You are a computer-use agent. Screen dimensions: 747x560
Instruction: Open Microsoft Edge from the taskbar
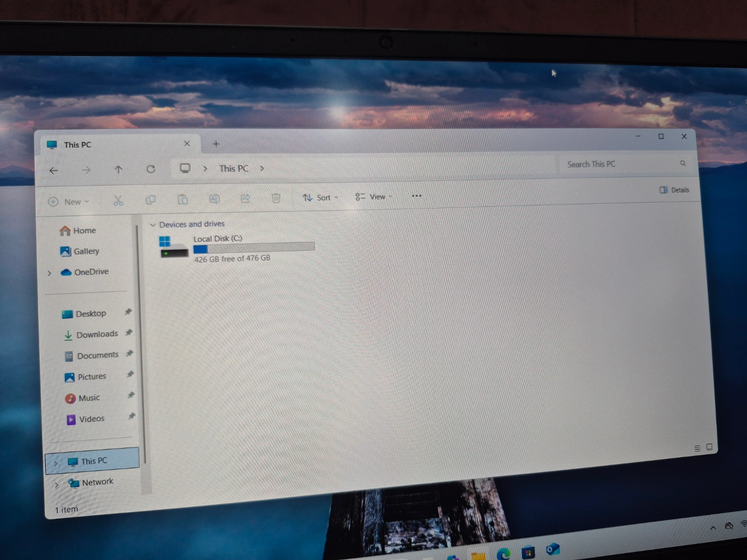tap(503, 554)
